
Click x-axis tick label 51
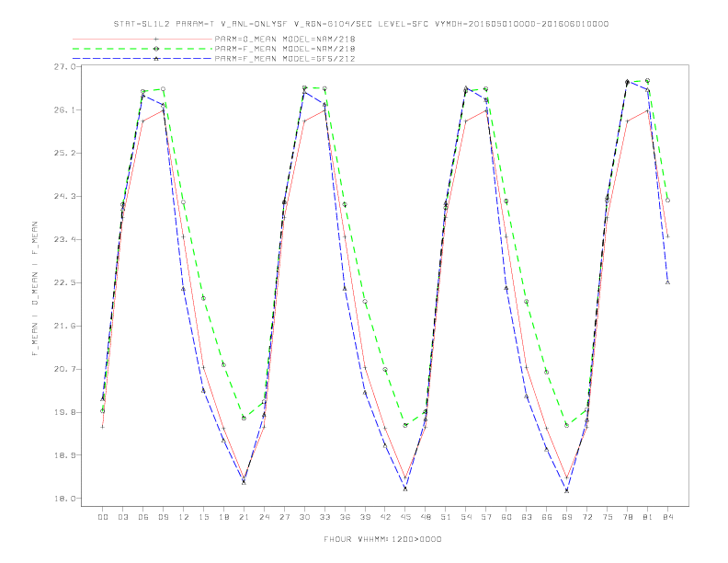pyautogui.click(x=446, y=517)
